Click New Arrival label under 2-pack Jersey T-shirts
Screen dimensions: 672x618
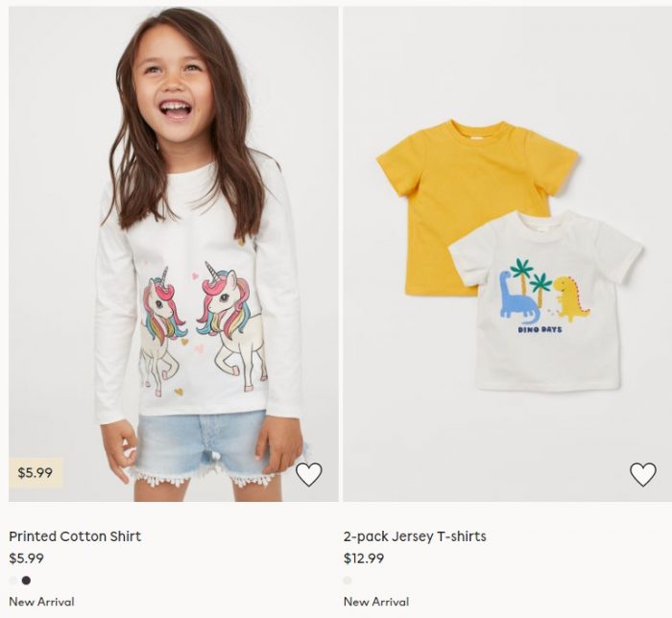(x=376, y=602)
